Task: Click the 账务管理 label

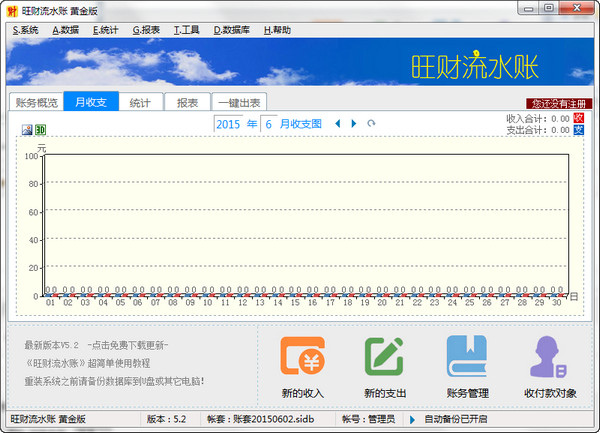Action: pyautogui.click(x=468, y=393)
